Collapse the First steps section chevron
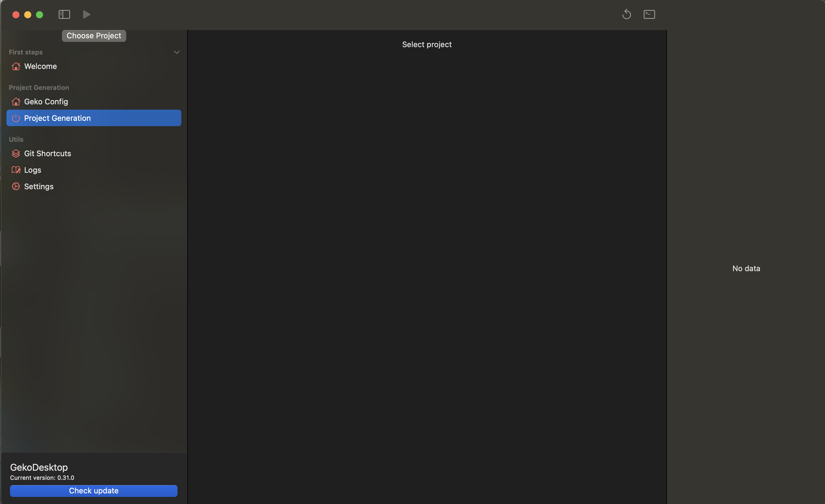This screenshot has height=504, width=825. [176, 52]
